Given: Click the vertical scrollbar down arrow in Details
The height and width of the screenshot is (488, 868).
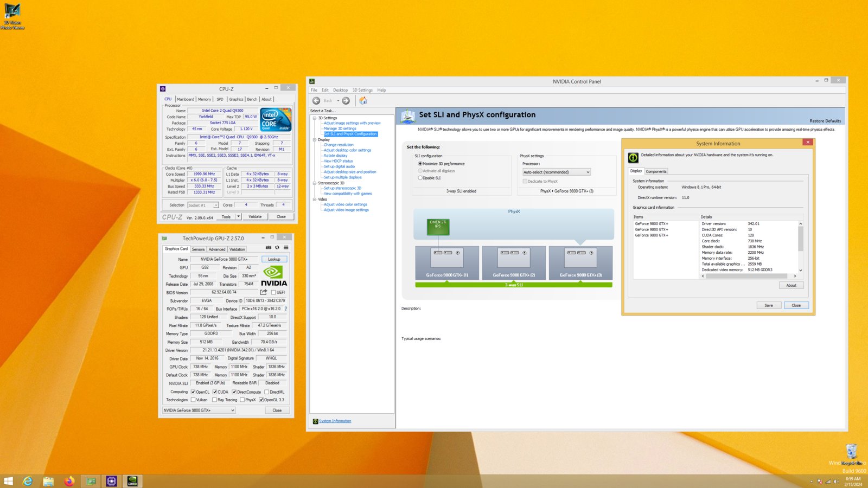Looking at the screenshot, I should click(800, 270).
